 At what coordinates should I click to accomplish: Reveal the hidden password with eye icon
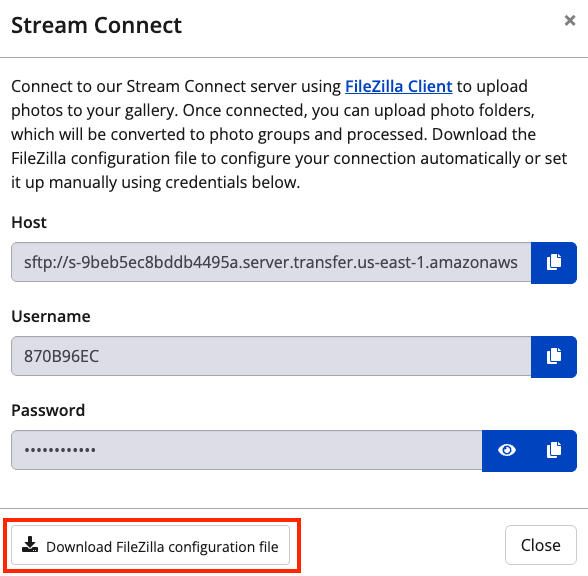(507, 450)
